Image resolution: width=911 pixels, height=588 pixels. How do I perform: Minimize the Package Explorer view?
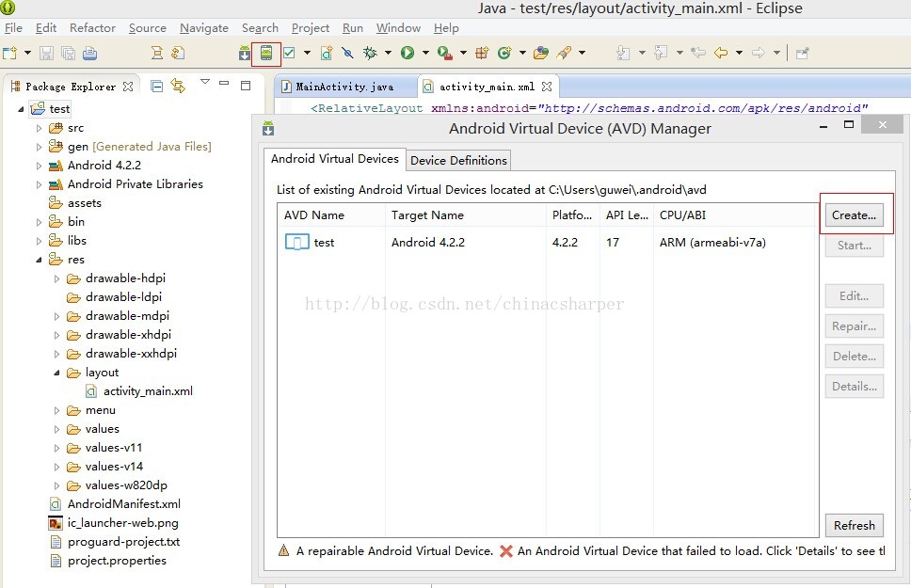(224, 83)
